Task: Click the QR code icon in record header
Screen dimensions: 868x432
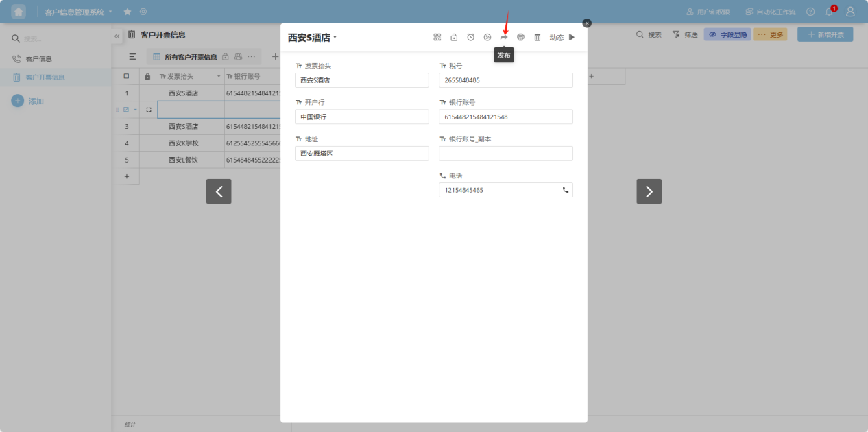Action: (437, 37)
